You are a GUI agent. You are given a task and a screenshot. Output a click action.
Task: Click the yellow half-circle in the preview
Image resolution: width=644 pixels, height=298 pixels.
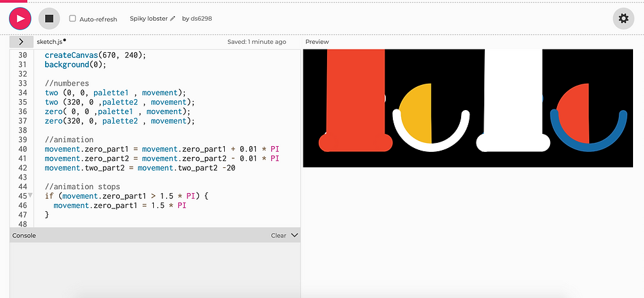pyautogui.click(x=417, y=114)
